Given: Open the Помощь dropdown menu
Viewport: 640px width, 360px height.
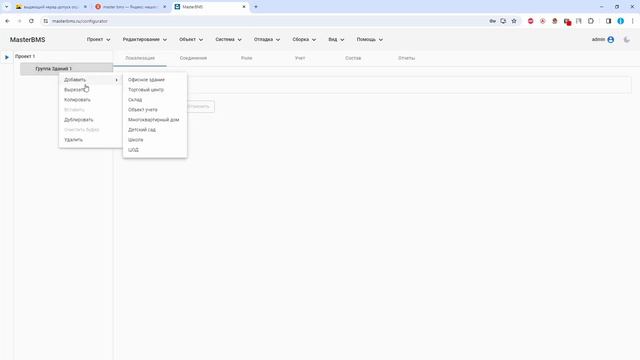Looking at the screenshot, I should (369, 40).
